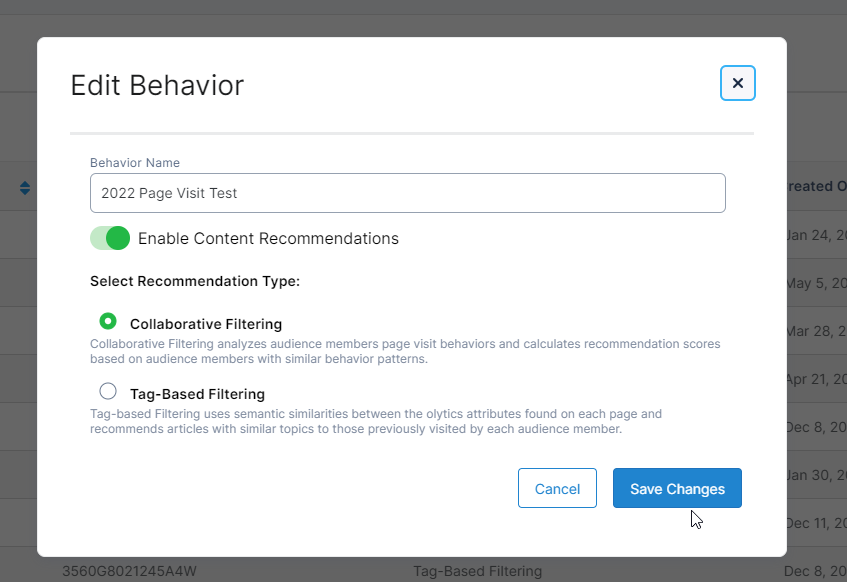The height and width of the screenshot is (582, 847).
Task: Click Tag-Based Filtering cell in bottom table row
Action: pos(477,572)
